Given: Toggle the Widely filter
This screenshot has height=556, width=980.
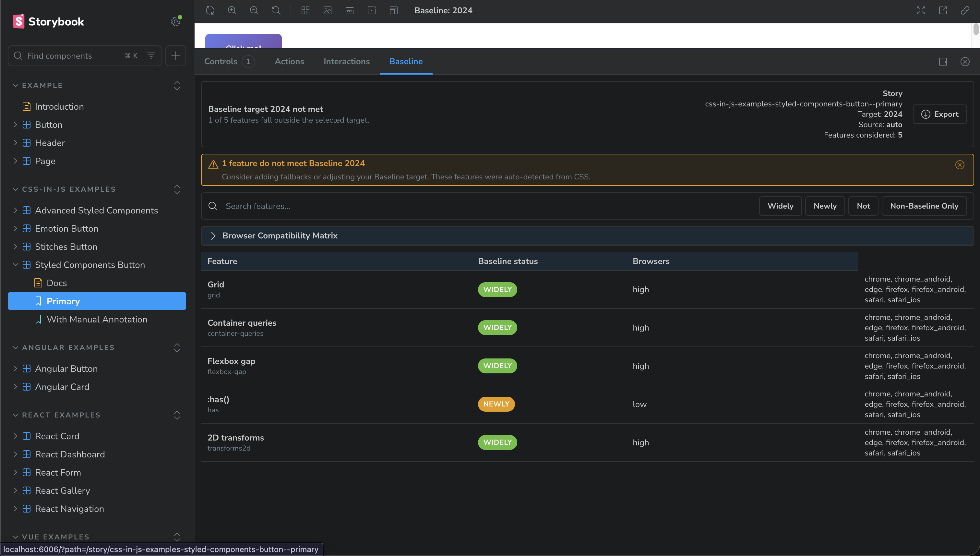Looking at the screenshot, I should coord(780,206).
